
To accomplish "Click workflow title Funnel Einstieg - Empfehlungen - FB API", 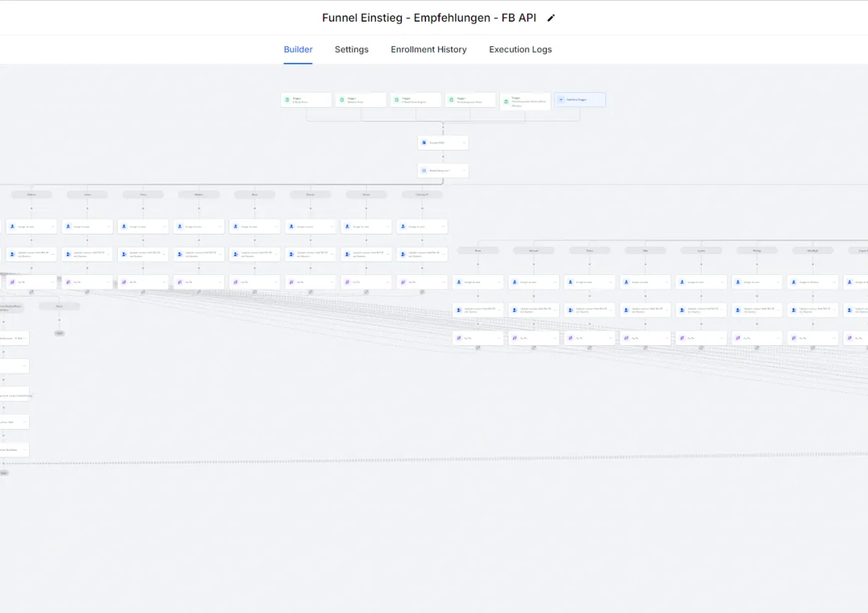I will (429, 18).
